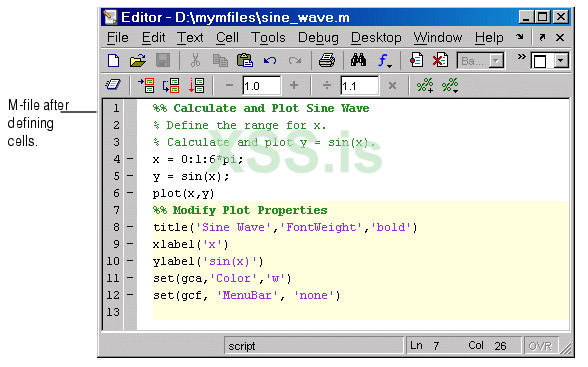Open the Edit menu

153,37
